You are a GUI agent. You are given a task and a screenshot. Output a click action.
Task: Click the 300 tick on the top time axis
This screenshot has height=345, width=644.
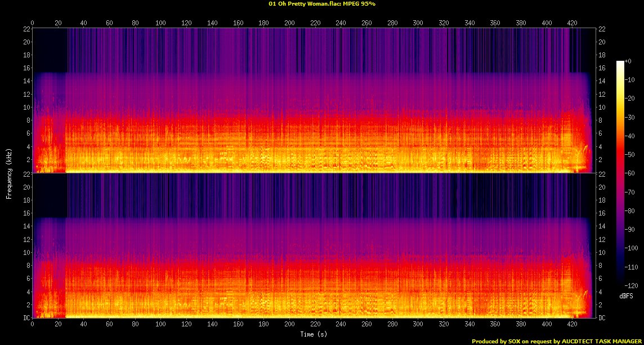(x=418, y=23)
